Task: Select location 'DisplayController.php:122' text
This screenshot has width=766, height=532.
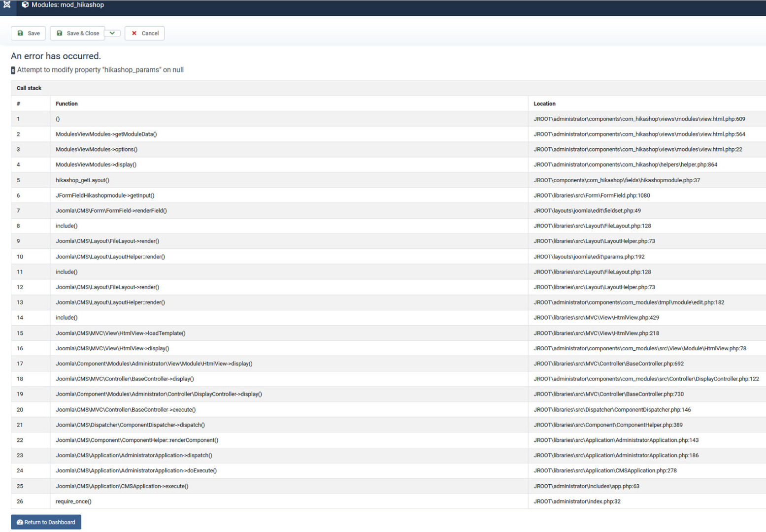Action: (x=728, y=379)
